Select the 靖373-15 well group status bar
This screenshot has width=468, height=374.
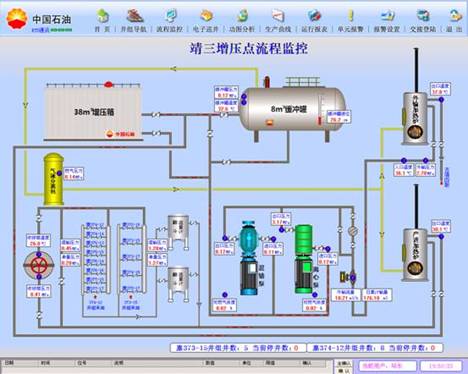[x=237, y=348]
